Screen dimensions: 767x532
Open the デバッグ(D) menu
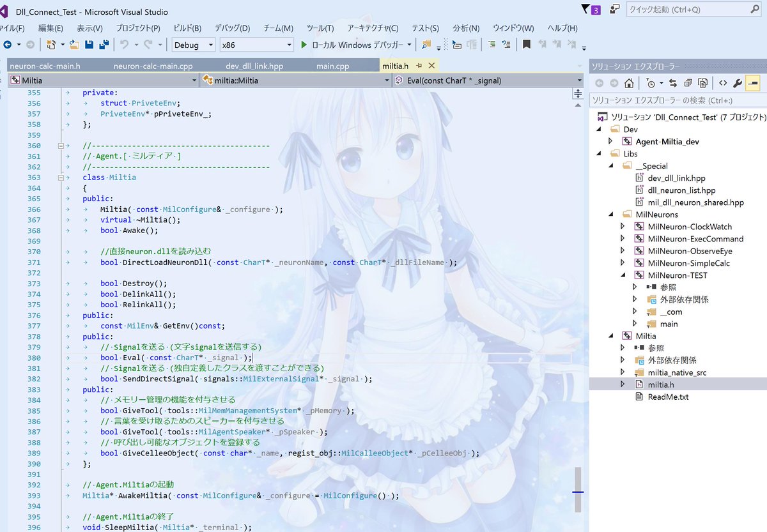pos(233,28)
